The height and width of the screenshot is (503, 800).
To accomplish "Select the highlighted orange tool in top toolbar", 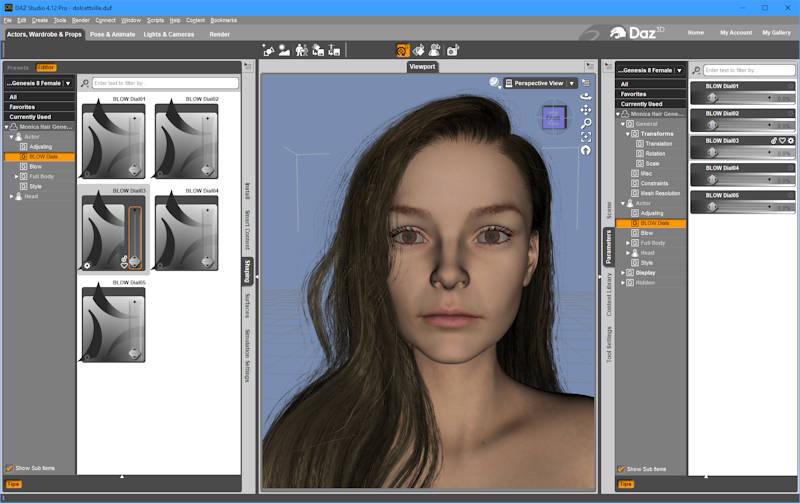I will coord(402,50).
